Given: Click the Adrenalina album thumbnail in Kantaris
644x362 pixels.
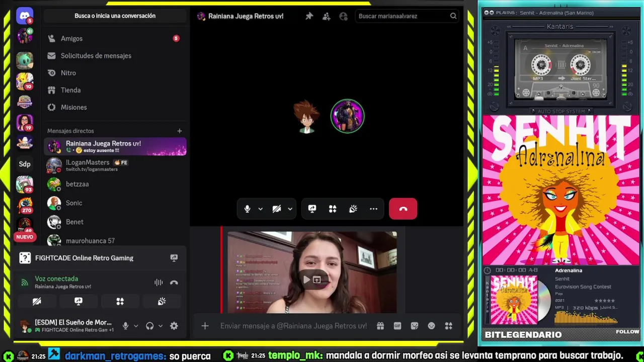Looking at the screenshot, I should click(514, 300).
